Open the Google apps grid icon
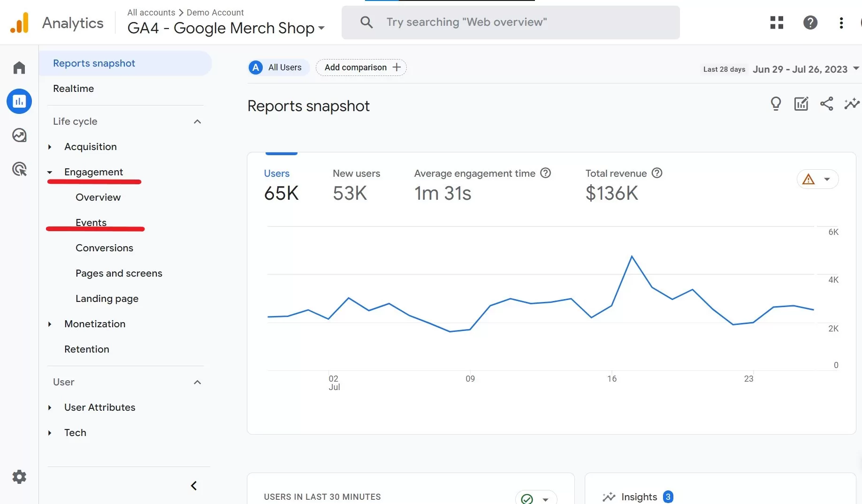This screenshot has width=862, height=504. [777, 23]
